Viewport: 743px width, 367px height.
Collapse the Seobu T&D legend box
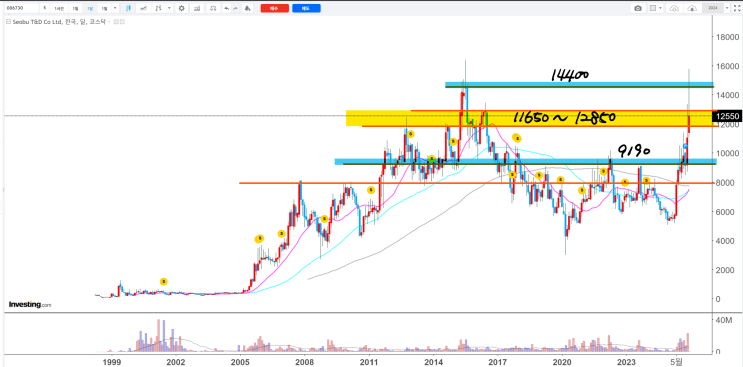pos(8,22)
